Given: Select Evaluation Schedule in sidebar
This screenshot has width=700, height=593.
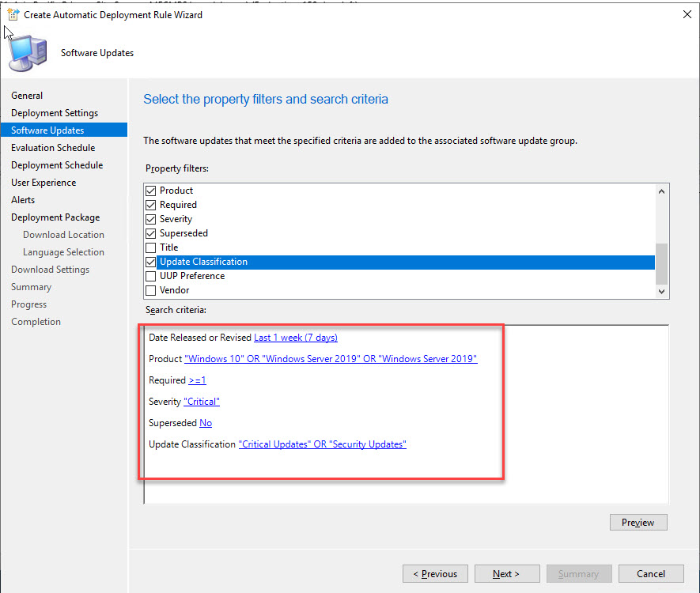Looking at the screenshot, I should point(53,148).
